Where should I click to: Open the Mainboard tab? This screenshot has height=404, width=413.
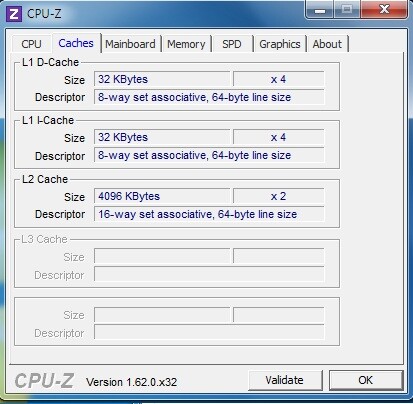130,44
